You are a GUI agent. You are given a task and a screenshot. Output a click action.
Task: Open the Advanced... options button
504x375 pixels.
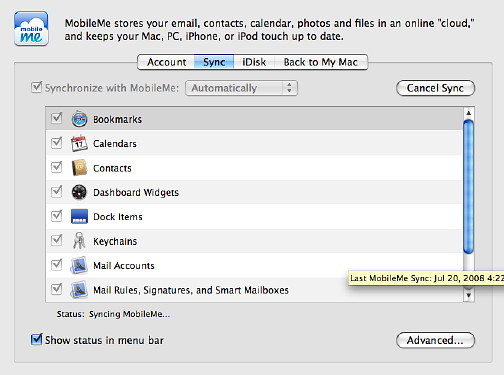[435, 340]
